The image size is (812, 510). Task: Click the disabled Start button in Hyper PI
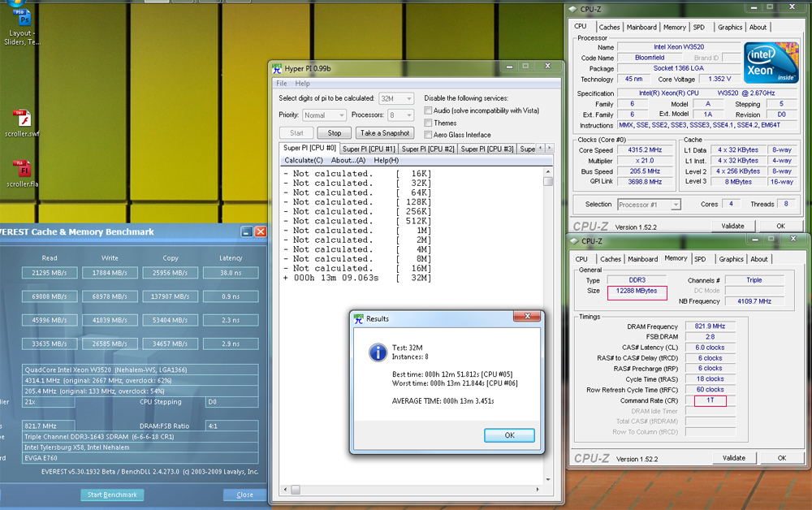296,133
